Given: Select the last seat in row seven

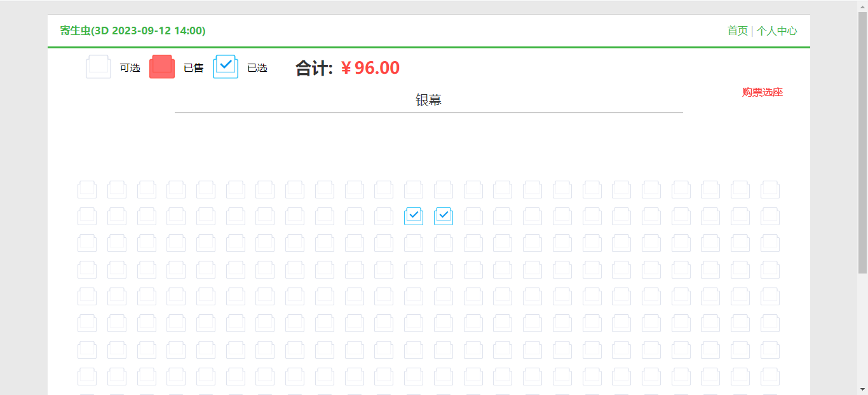Looking at the screenshot, I should [x=770, y=349].
